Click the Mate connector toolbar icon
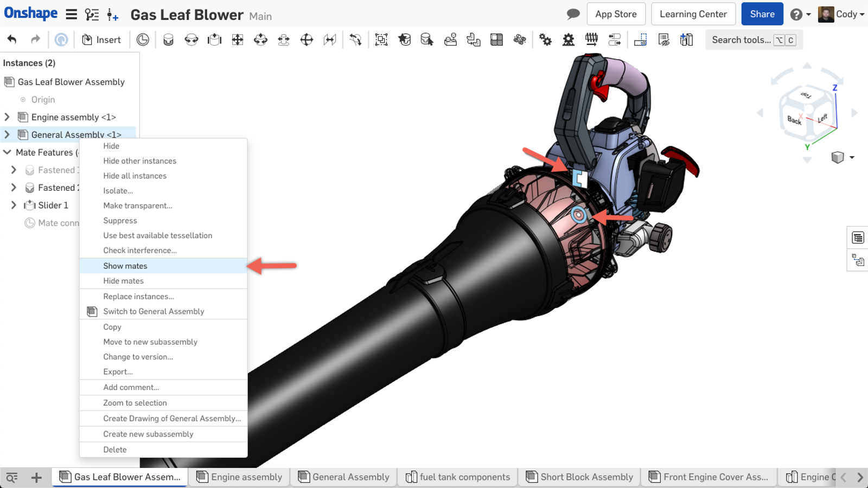Screen dimensions: 868x488 click(143, 40)
